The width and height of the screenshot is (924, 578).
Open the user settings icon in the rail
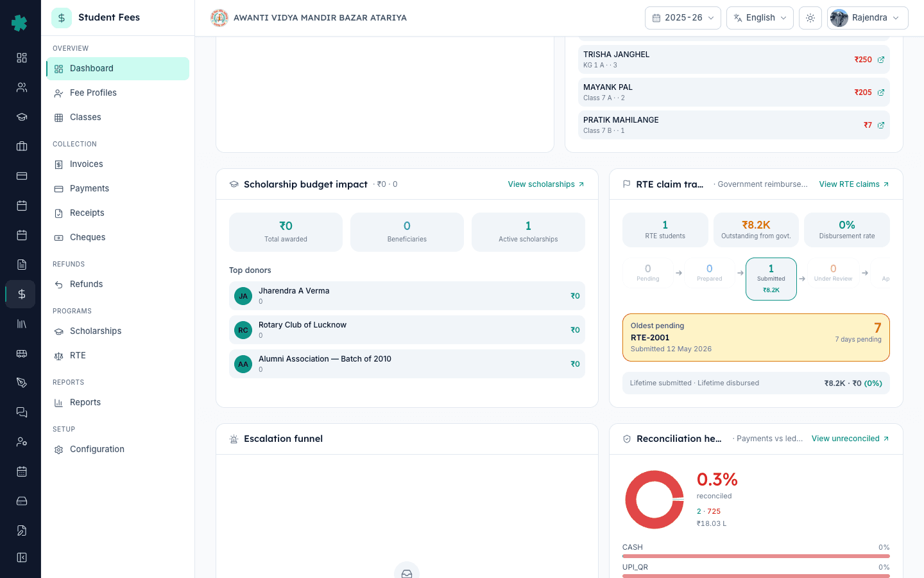22,442
